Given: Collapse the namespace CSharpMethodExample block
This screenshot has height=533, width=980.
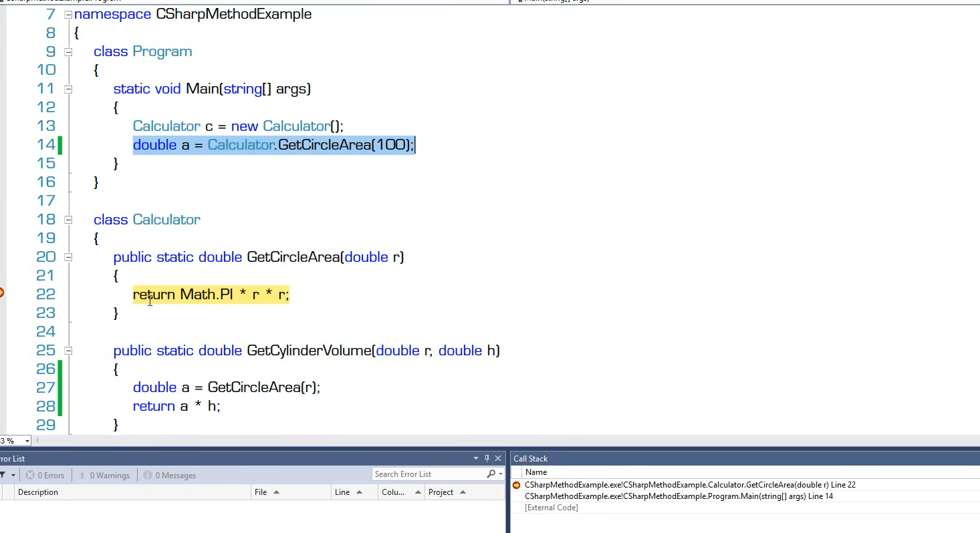Looking at the screenshot, I should [x=68, y=14].
